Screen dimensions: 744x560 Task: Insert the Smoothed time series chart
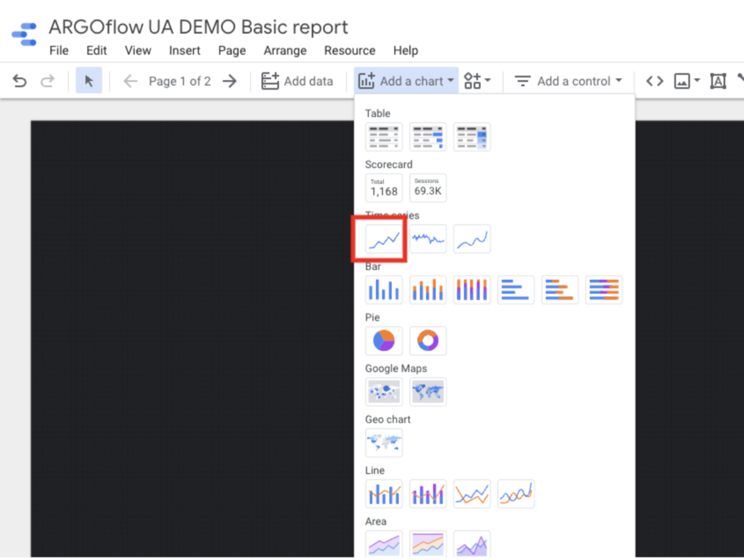(x=472, y=239)
